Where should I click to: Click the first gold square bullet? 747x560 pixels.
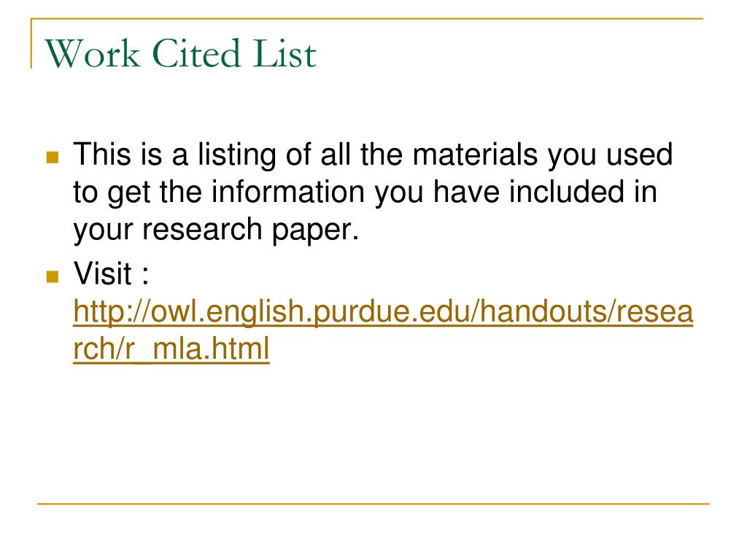pos(53,157)
